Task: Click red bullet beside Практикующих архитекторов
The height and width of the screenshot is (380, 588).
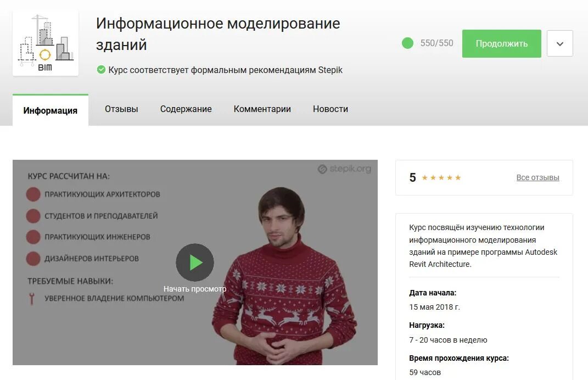Action: pos(33,194)
